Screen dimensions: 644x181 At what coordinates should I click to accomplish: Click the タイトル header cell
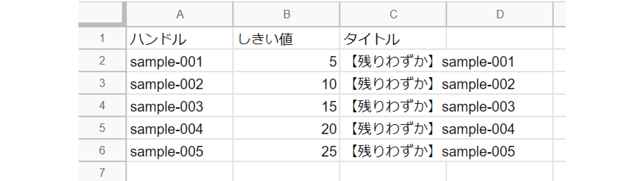393,38
